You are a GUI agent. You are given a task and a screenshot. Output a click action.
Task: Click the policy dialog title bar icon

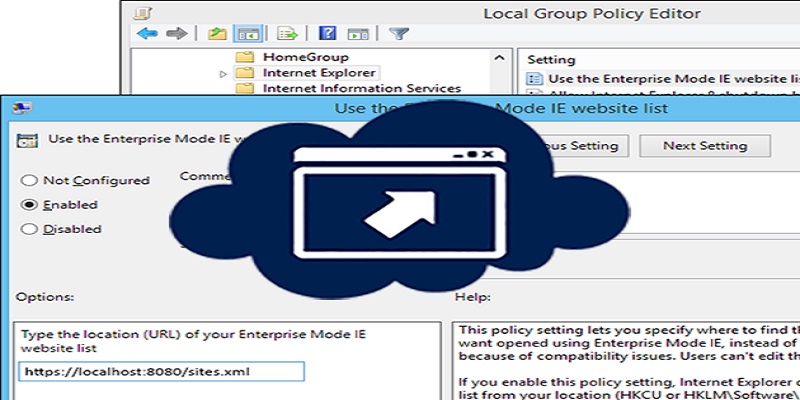coord(22,108)
